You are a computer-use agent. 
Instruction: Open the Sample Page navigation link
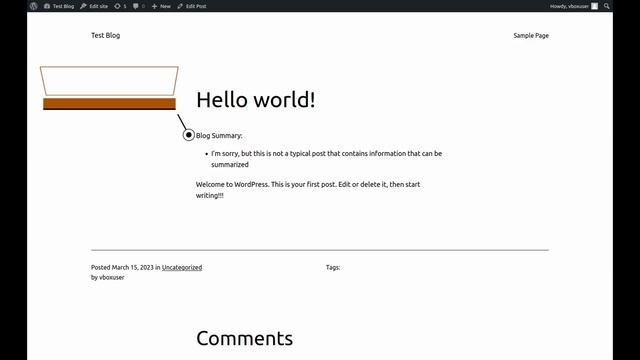coord(531,36)
